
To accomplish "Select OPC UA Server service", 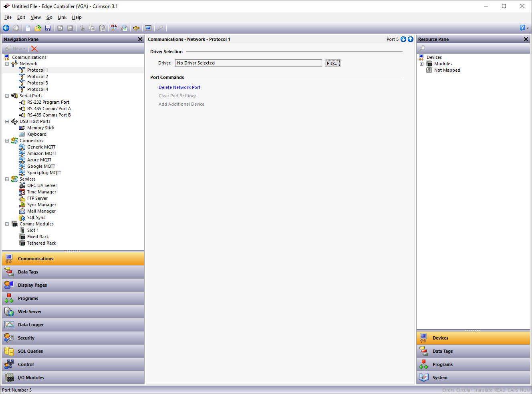I will pos(42,185).
